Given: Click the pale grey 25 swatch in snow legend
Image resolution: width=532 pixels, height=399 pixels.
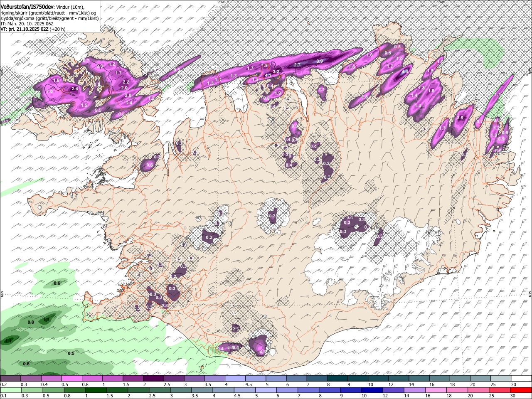Looking at the screenshot, I should pyautogui.click(x=501, y=378).
